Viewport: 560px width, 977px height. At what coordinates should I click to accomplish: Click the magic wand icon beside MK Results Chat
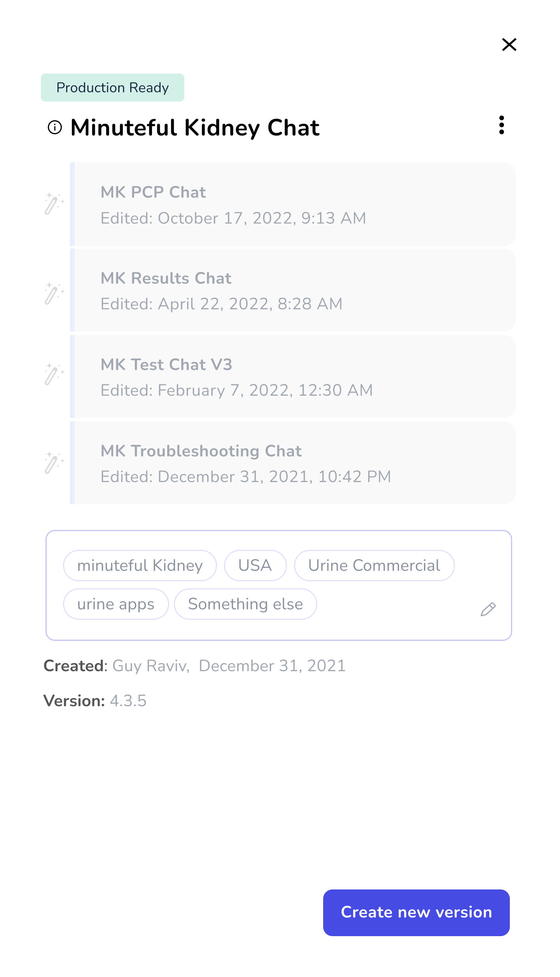pyautogui.click(x=54, y=293)
